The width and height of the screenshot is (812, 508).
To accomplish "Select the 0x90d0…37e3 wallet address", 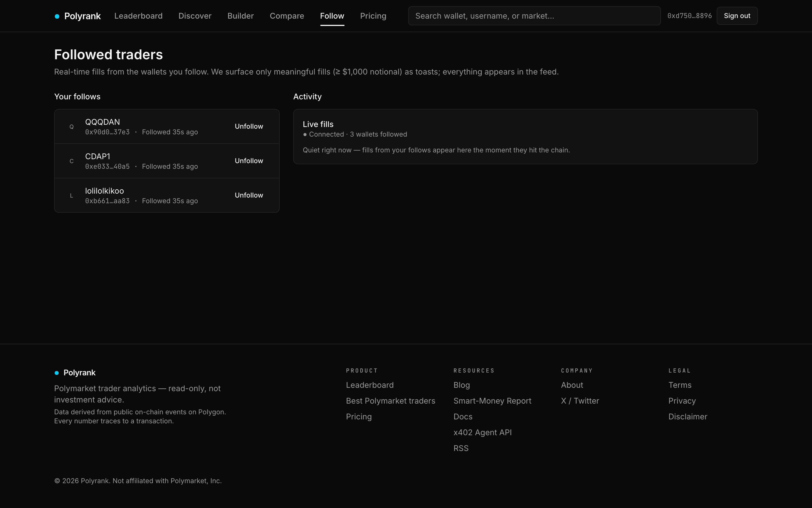I will [x=107, y=132].
